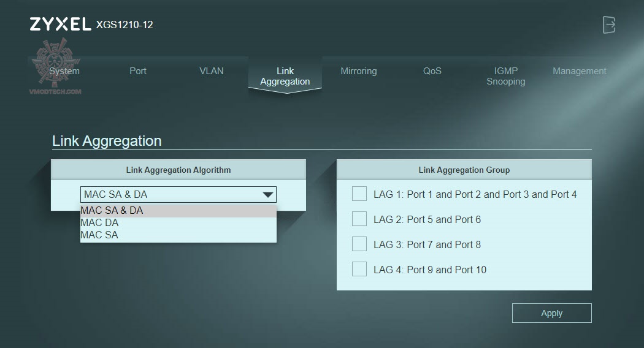The width and height of the screenshot is (644, 348).
Task: Click the algorithm dropdown arrow
Action: (268, 195)
